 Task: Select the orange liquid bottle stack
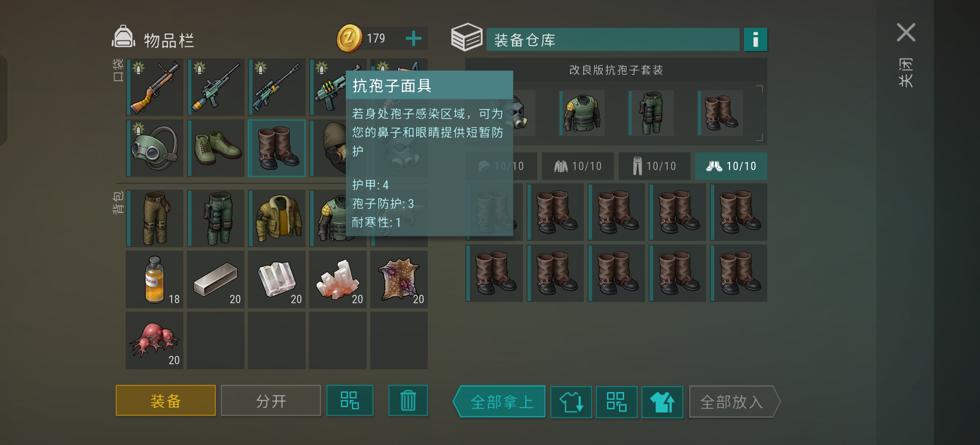click(x=155, y=279)
